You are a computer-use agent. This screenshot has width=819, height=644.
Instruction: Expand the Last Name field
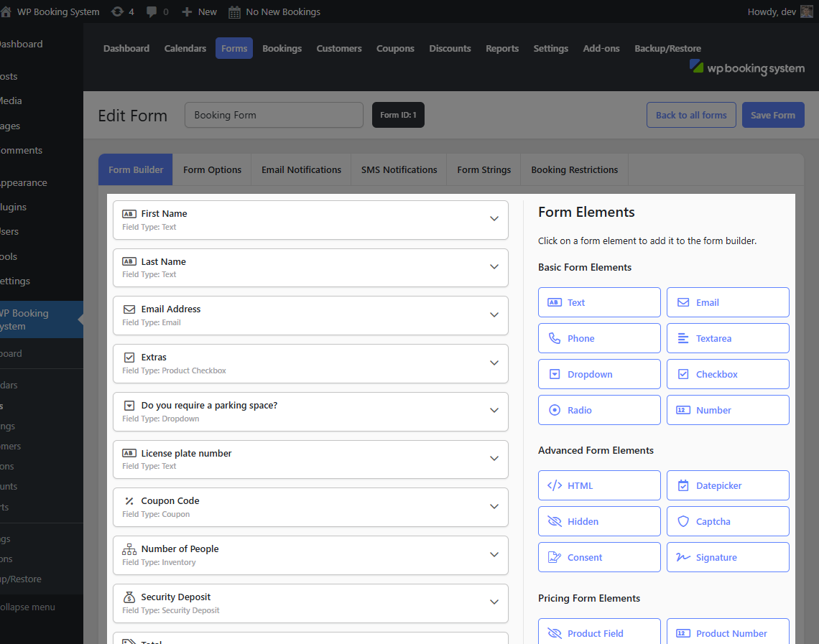(494, 266)
